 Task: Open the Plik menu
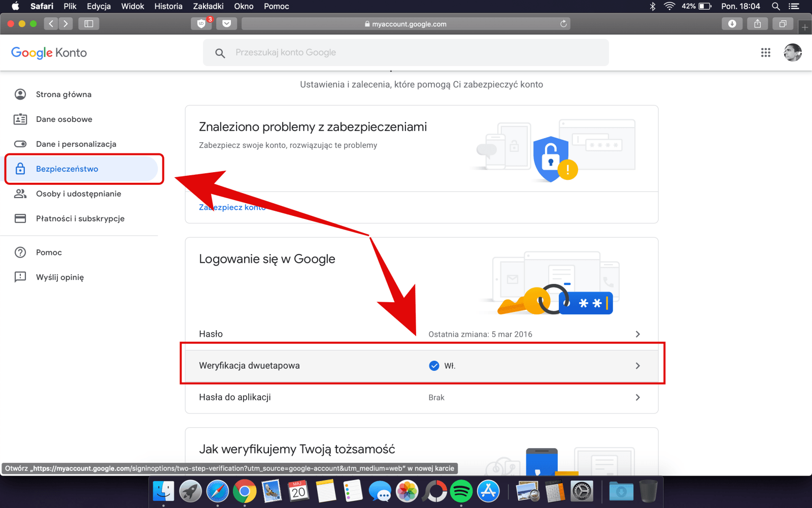point(70,6)
